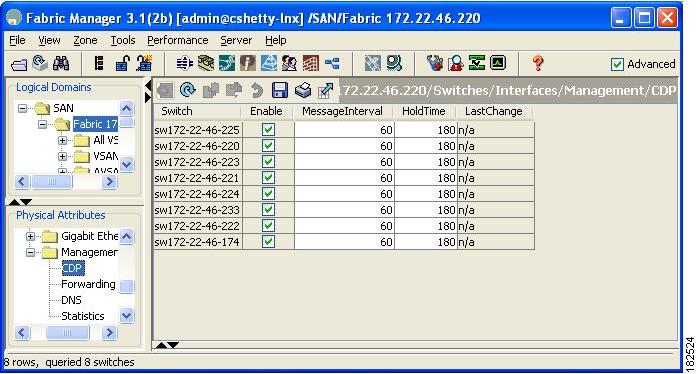697x374 pixels.
Task: Click the blue pyramid toolbar icon
Action: tap(268, 63)
